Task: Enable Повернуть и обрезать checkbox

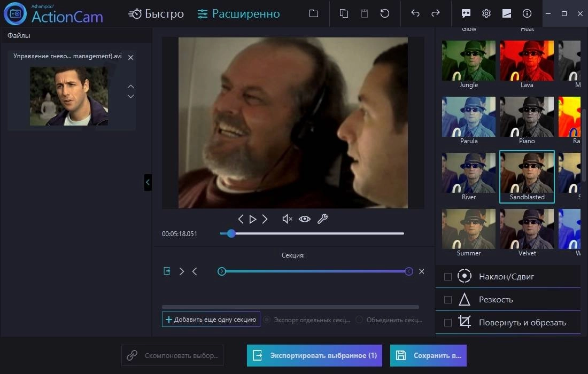Action: pos(448,322)
